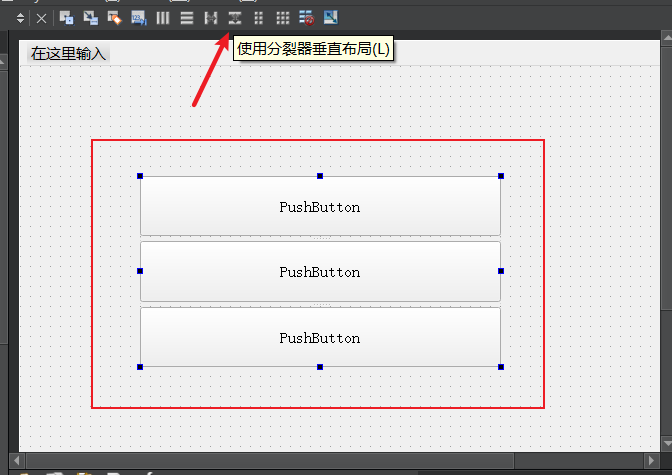Click the horizontal scrollbar right arrow
The height and width of the screenshot is (475, 672).
click(x=651, y=461)
